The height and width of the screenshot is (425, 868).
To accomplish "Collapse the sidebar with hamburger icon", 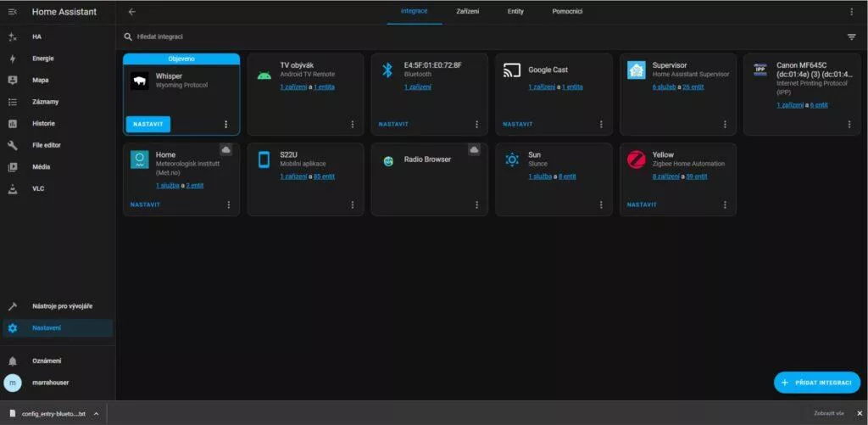I will [x=12, y=12].
